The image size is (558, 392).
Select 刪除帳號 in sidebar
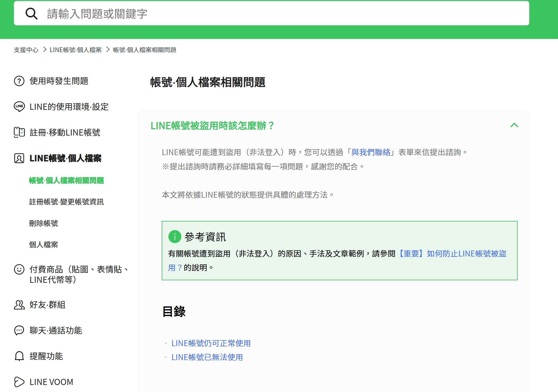43,223
